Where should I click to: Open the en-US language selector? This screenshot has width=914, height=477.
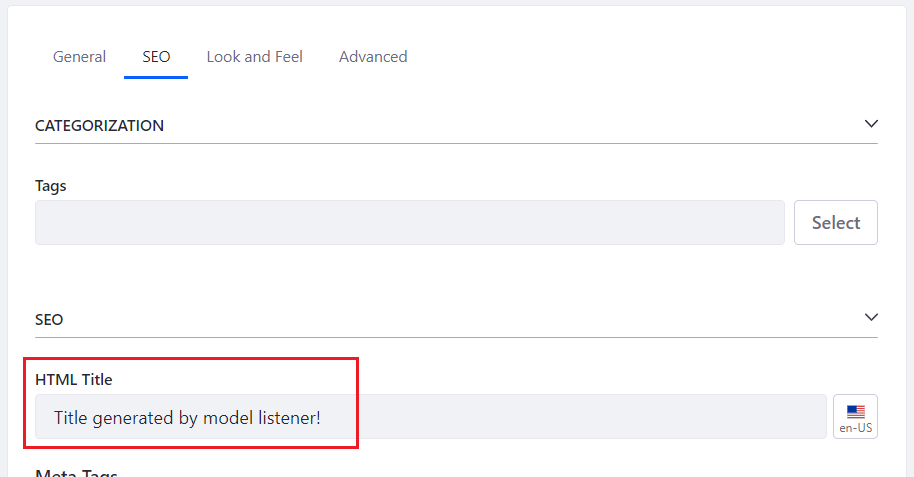pyautogui.click(x=855, y=416)
